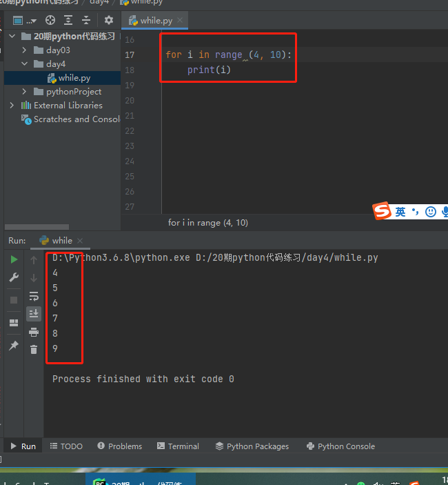Click the python.exe command line in console
Viewport: 448px width, 485px height.
tap(215, 257)
